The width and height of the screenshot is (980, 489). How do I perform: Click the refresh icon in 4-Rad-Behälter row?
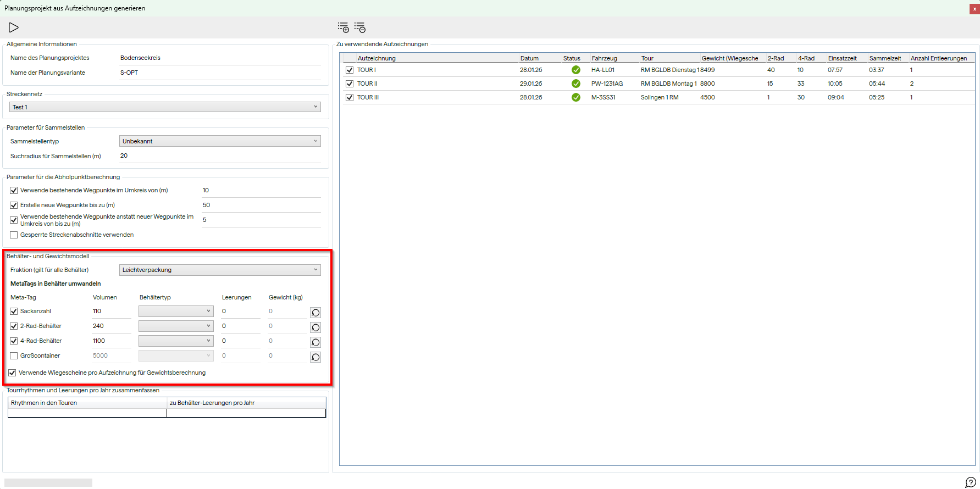315,342
